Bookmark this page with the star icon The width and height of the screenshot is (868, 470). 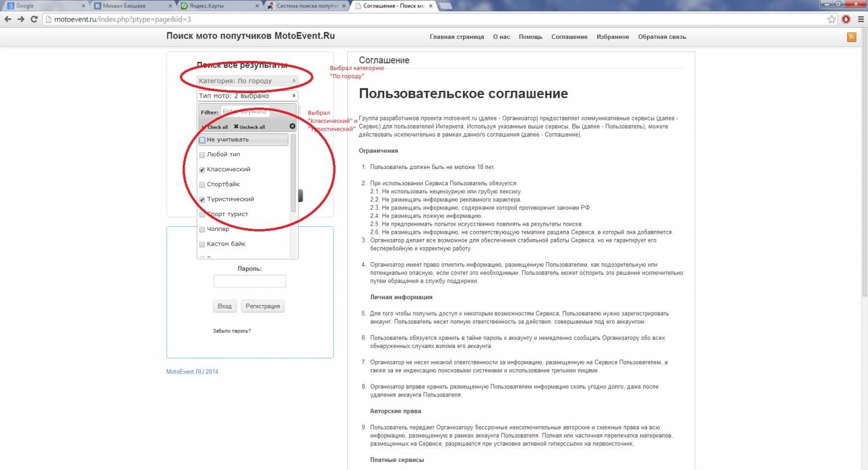(x=832, y=19)
